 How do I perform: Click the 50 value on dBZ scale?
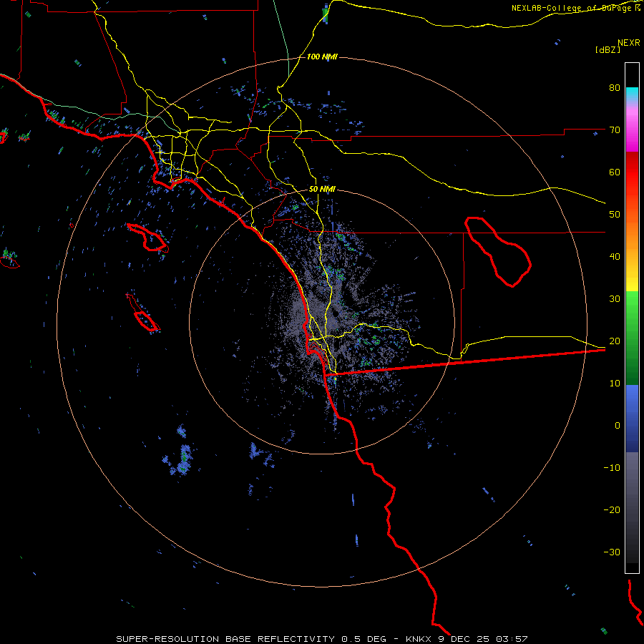(x=615, y=215)
